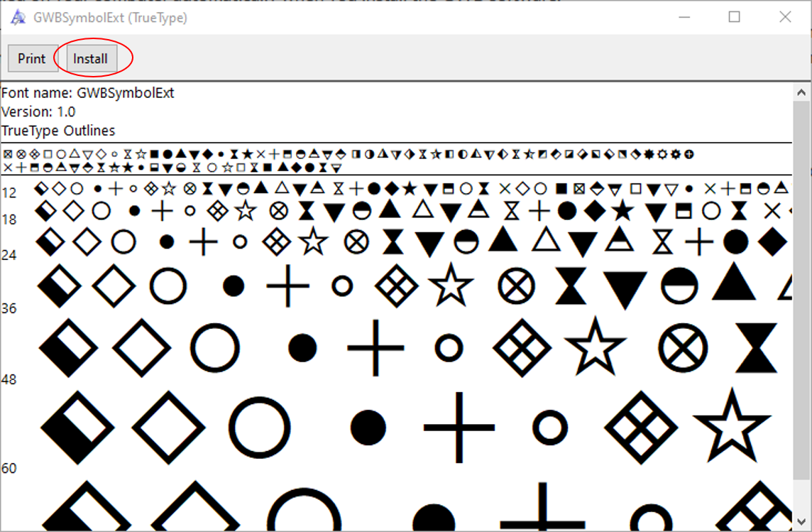Screen dimensions: 812x532
Task: Click the 'GWBSymbolExt (TrueType)' window title
Action: [110, 18]
